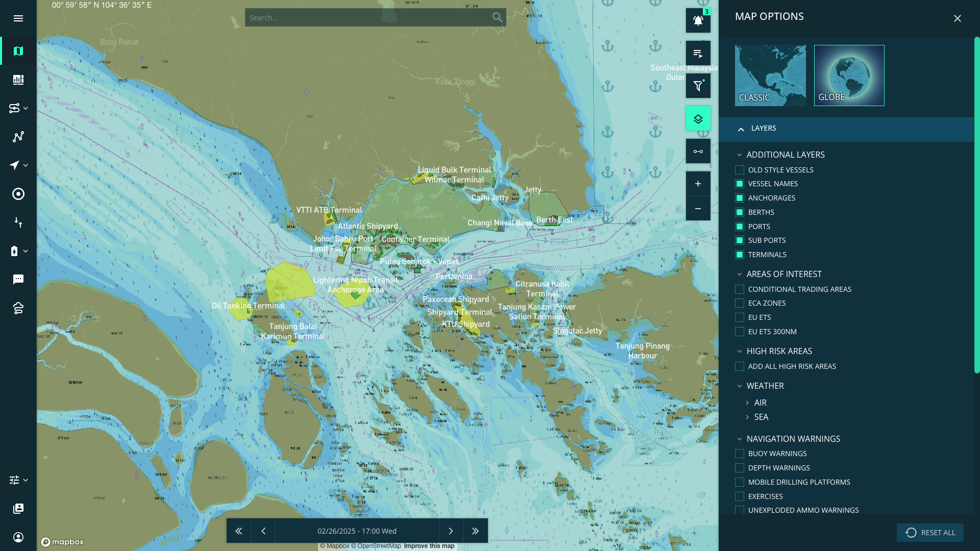Select Globe map style thumbnail
980x551 pixels.
coord(849,76)
